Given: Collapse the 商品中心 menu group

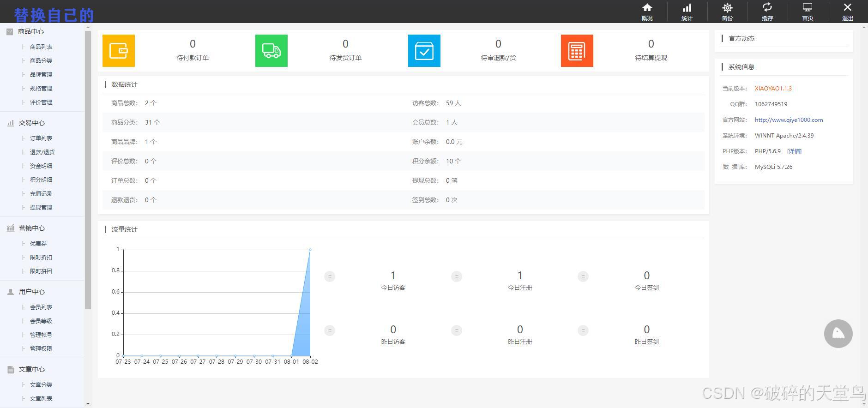Looking at the screenshot, I should point(31,31).
